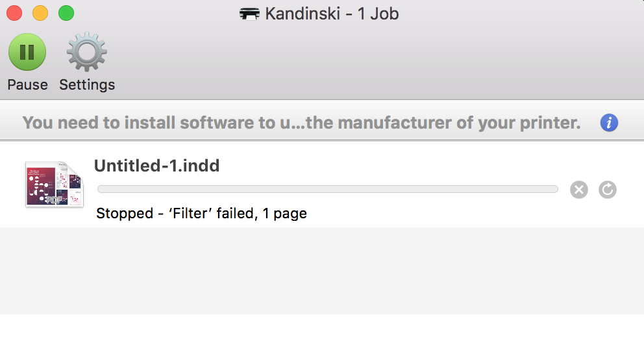Image resolution: width=644 pixels, height=356 pixels.
Task: Close the Kandinski print queue window
Action: pyautogui.click(x=14, y=13)
